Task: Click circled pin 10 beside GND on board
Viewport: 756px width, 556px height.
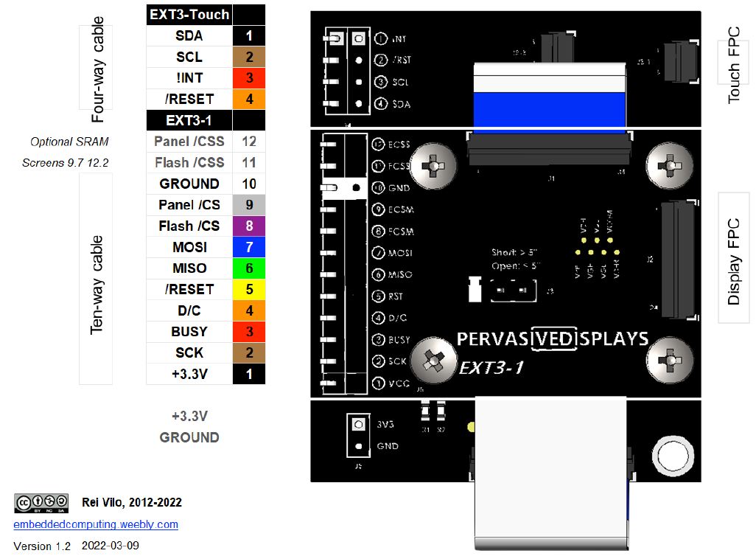Action: [378, 188]
